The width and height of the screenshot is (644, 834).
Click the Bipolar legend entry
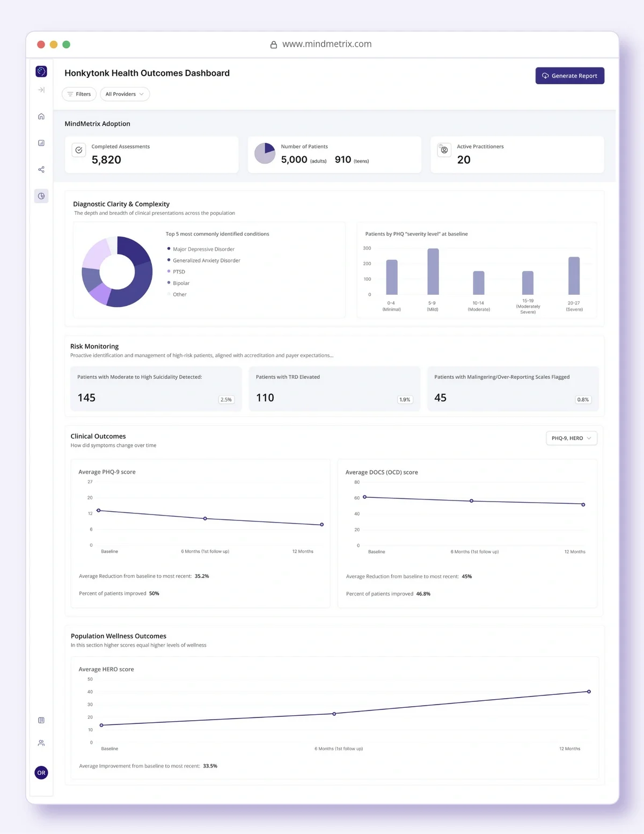[x=178, y=283]
